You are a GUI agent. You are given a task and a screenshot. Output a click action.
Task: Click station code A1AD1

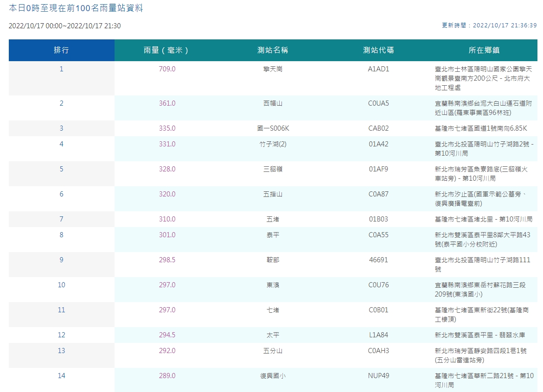(378, 69)
